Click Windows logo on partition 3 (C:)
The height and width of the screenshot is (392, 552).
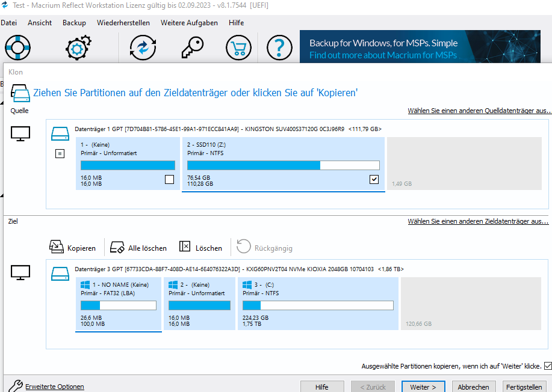tap(247, 285)
